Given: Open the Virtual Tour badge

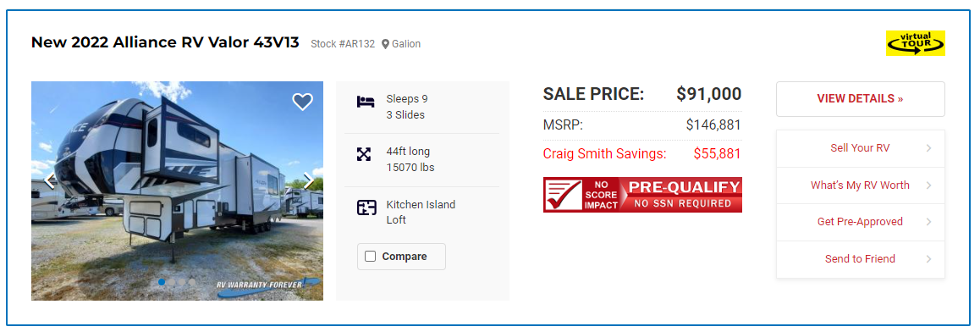Looking at the screenshot, I should 916,44.
